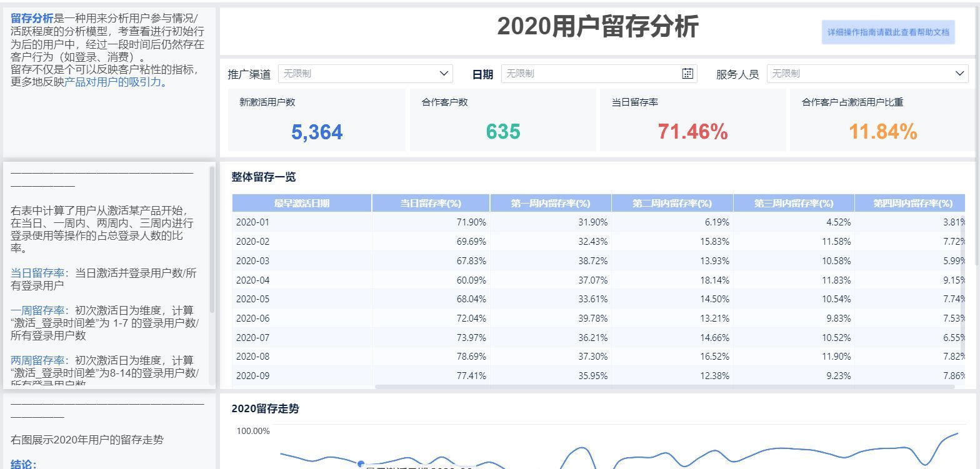Click the 最早激活日期 column header
980x469 pixels.
(x=302, y=203)
